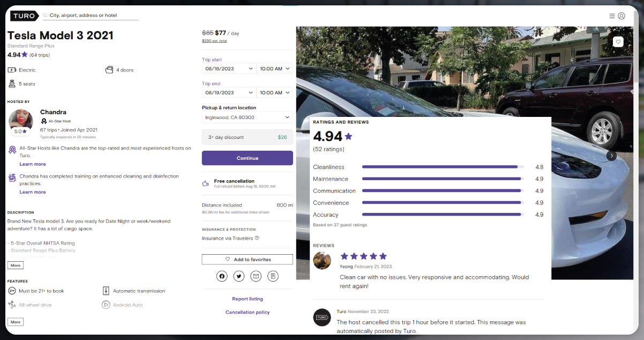Click the 3+ day discount row

click(248, 137)
